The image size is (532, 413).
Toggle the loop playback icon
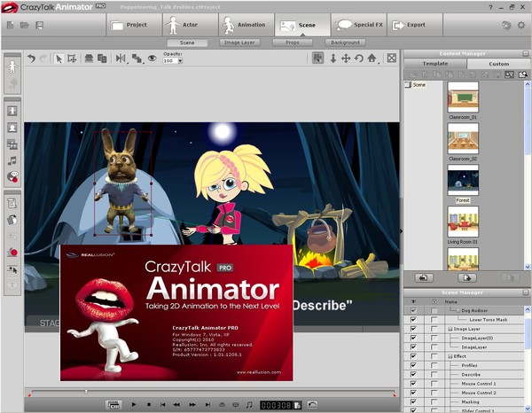point(222,404)
